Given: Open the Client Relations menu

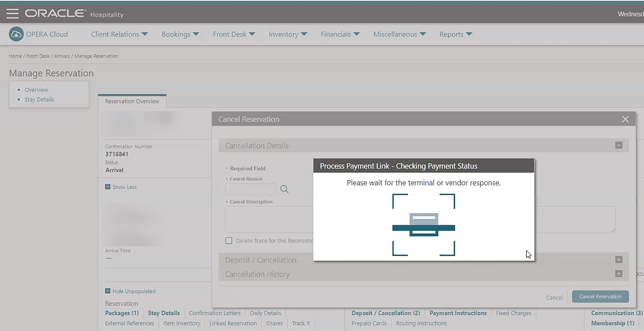Looking at the screenshot, I should tap(119, 34).
